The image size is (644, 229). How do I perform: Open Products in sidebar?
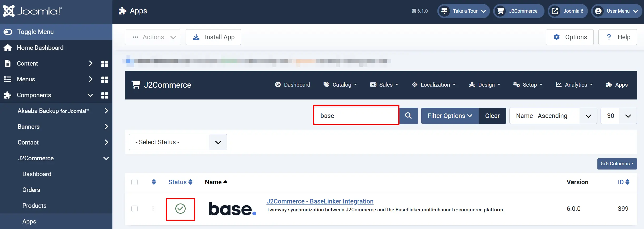pos(34,206)
